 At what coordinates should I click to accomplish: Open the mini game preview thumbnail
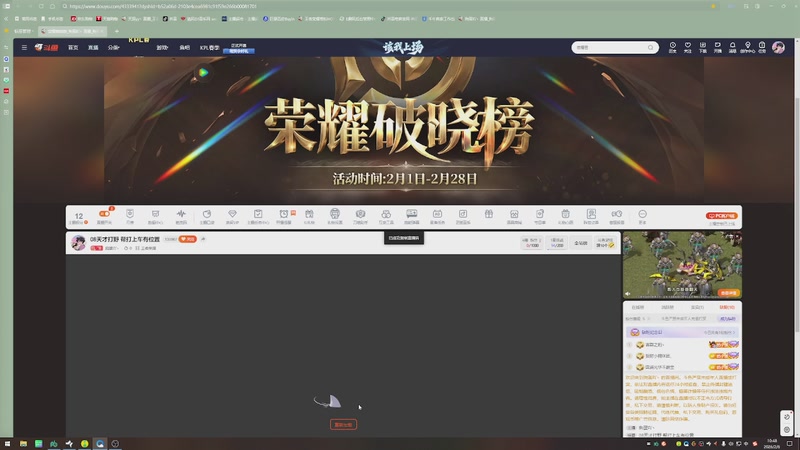[x=682, y=265]
